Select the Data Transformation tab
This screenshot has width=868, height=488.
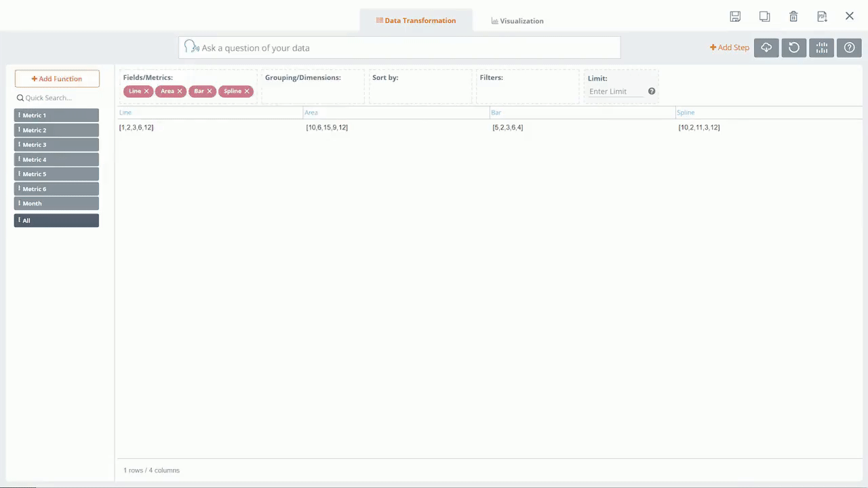(416, 21)
